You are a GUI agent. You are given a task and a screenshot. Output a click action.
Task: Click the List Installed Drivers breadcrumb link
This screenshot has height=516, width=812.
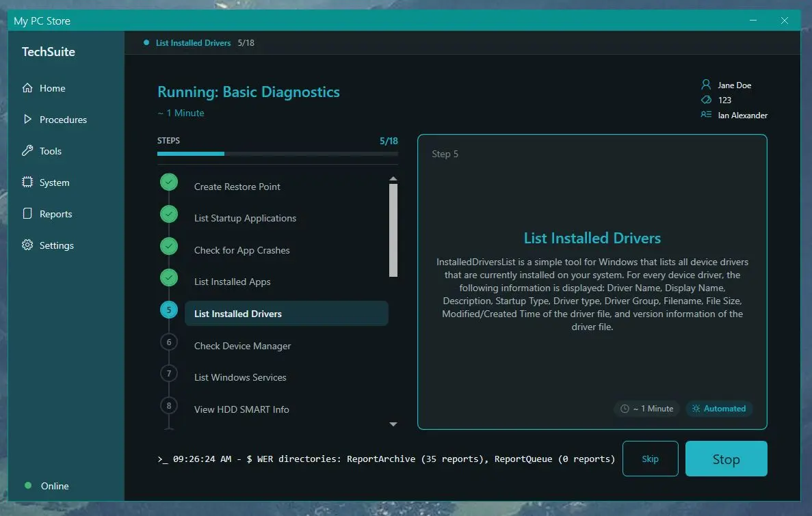[193, 43]
